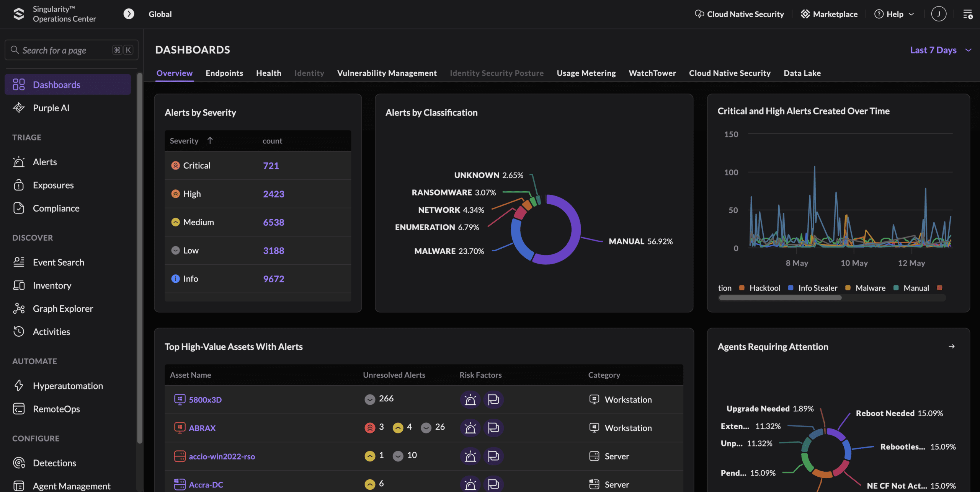The image size is (980, 492).
Task: Click the second risk factor icon for 5800x3D
Action: coord(493,400)
